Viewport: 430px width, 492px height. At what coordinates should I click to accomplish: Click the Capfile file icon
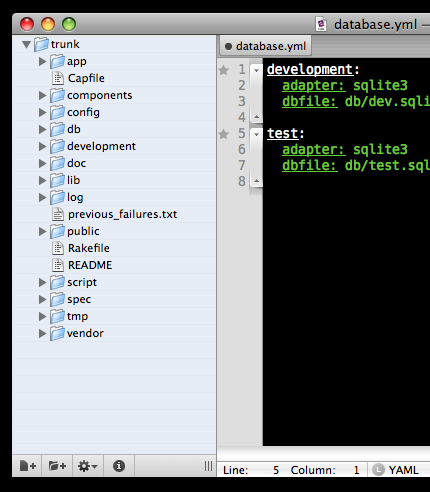pos(58,78)
